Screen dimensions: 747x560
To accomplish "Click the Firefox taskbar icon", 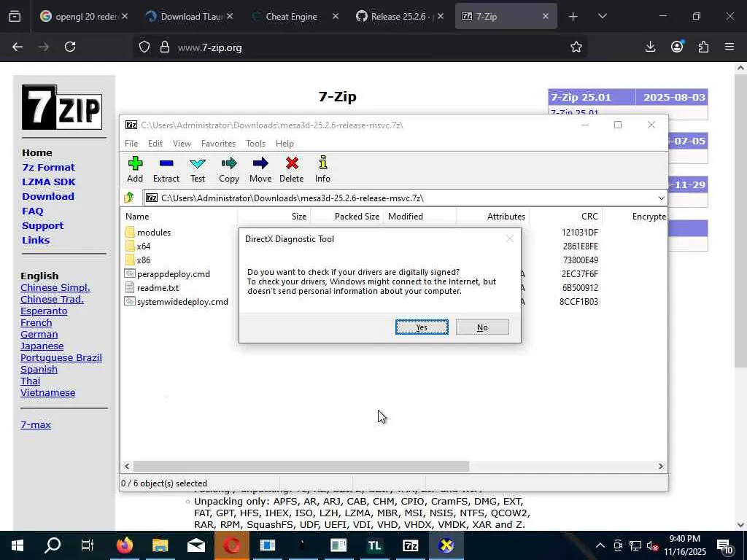I will [124, 545].
